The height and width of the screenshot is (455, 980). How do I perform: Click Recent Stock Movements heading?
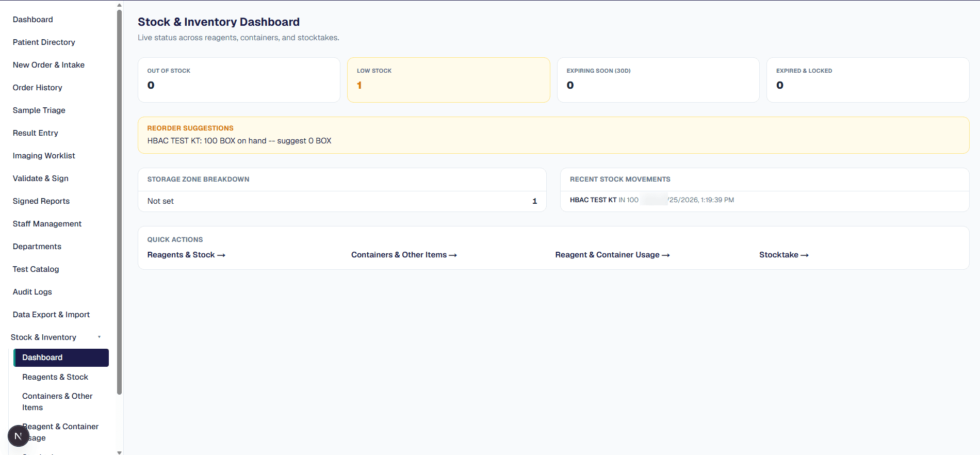click(x=620, y=179)
